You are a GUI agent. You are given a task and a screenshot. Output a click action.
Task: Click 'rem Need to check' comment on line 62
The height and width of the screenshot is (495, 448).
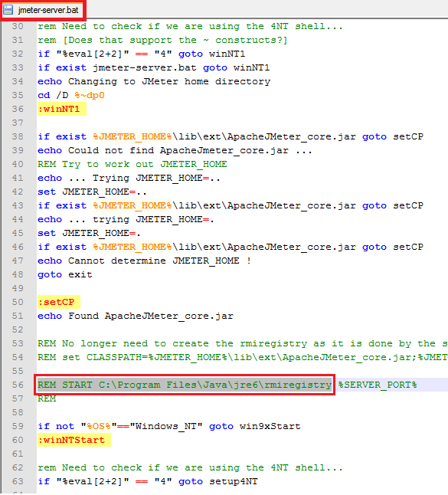click(x=190, y=467)
